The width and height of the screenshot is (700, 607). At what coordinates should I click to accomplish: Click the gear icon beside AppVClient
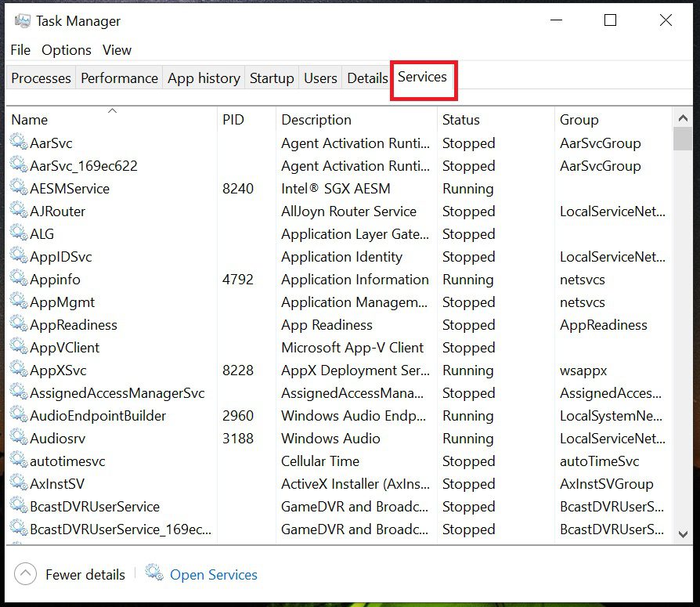[19, 347]
